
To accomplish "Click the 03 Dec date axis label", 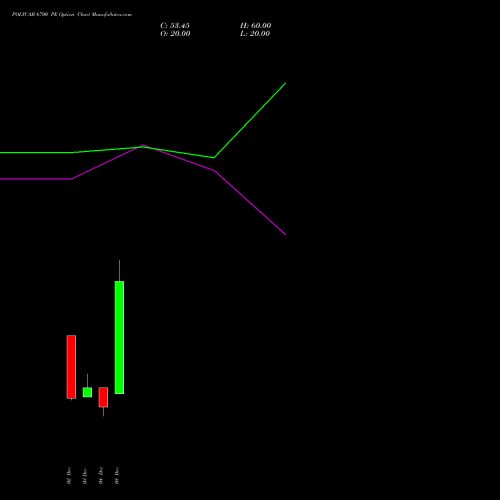I will point(85,476).
